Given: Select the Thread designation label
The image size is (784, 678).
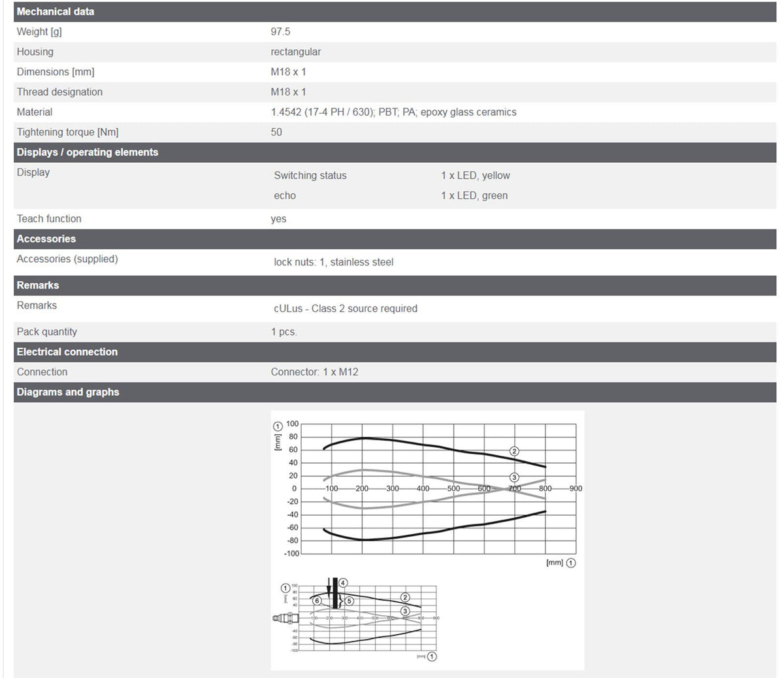Looking at the screenshot, I should [59, 92].
